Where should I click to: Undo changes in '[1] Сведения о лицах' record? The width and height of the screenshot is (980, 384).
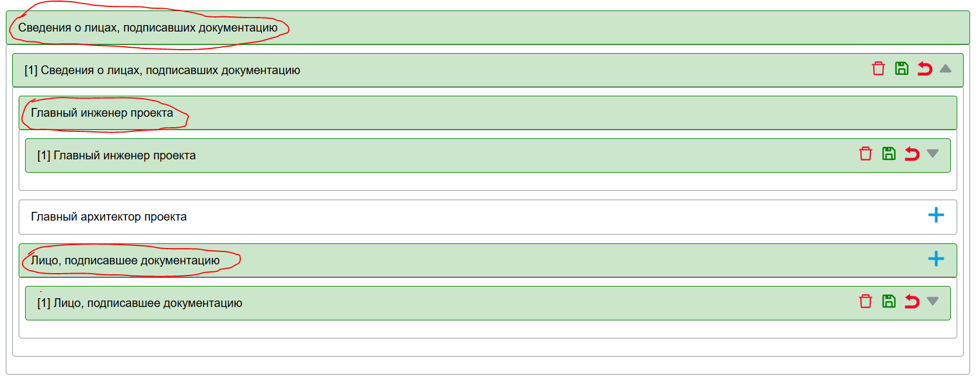925,69
